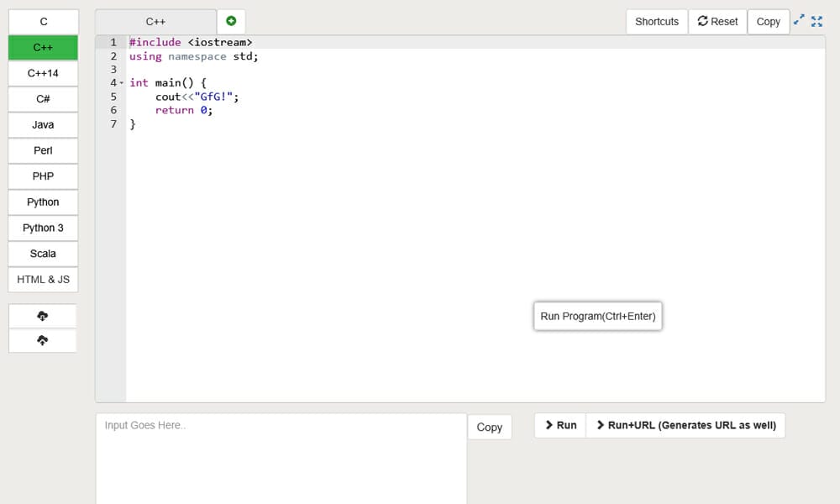Run the program
The width and height of the screenshot is (840, 504).
tap(559, 425)
